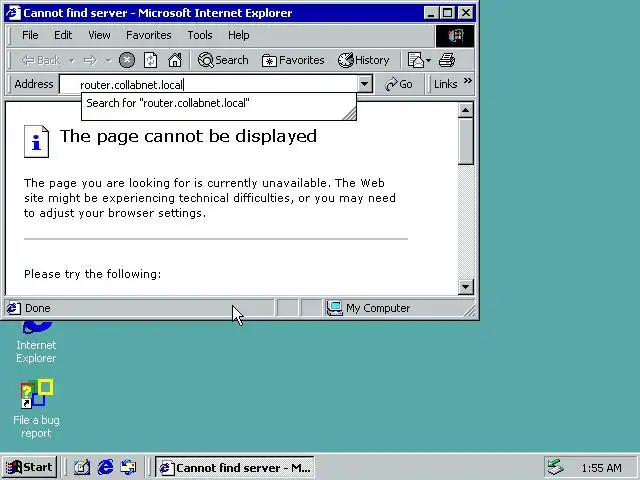Open the Favorites menu
This screenshot has height=480, width=640.
149,35
